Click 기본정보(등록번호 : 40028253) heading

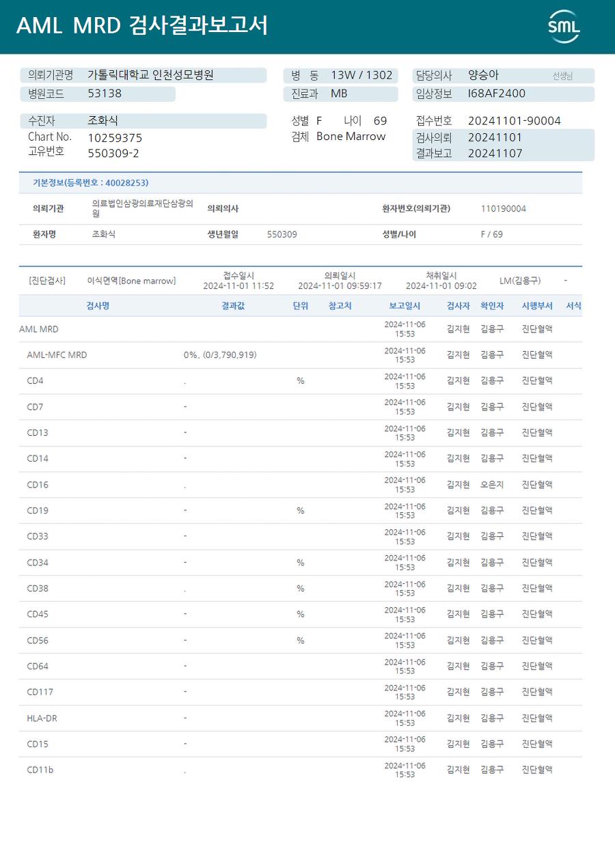pos(91,183)
